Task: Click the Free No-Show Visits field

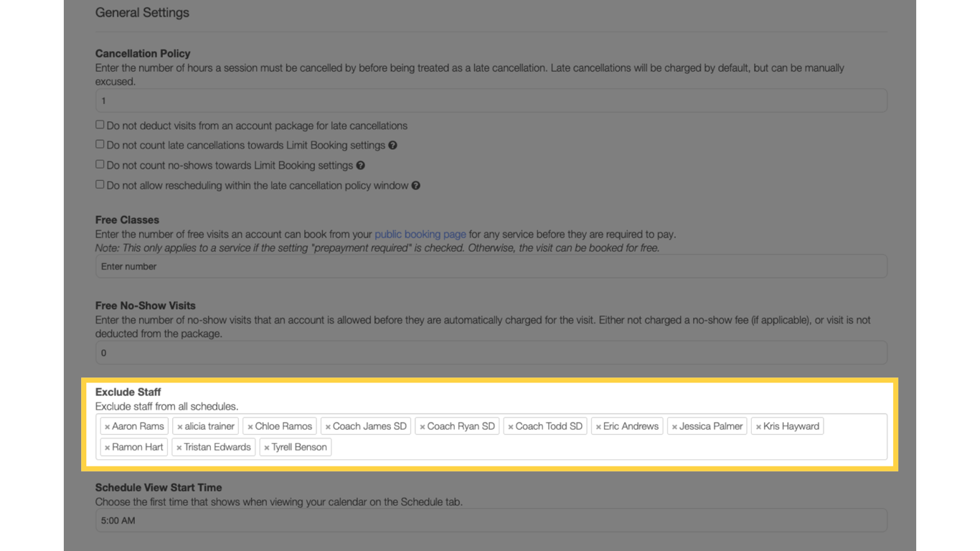Action: [491, 353]
